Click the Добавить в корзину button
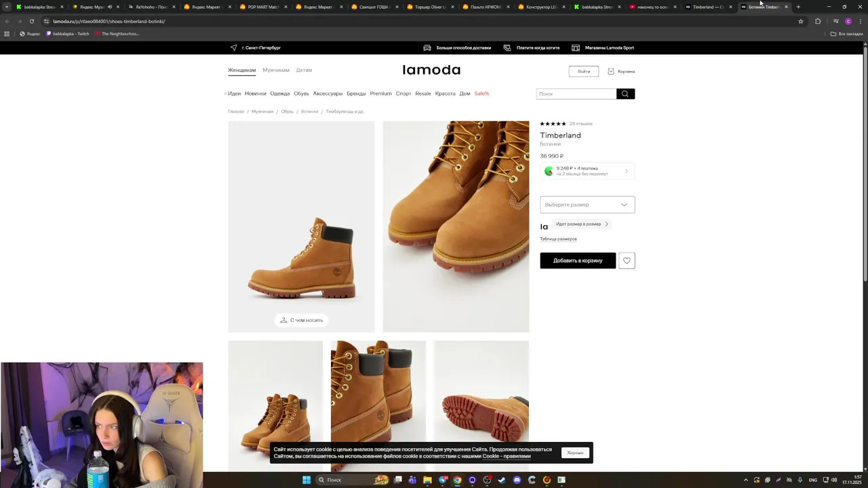Viewport: 868px width, 488px height. pos(578,260)
